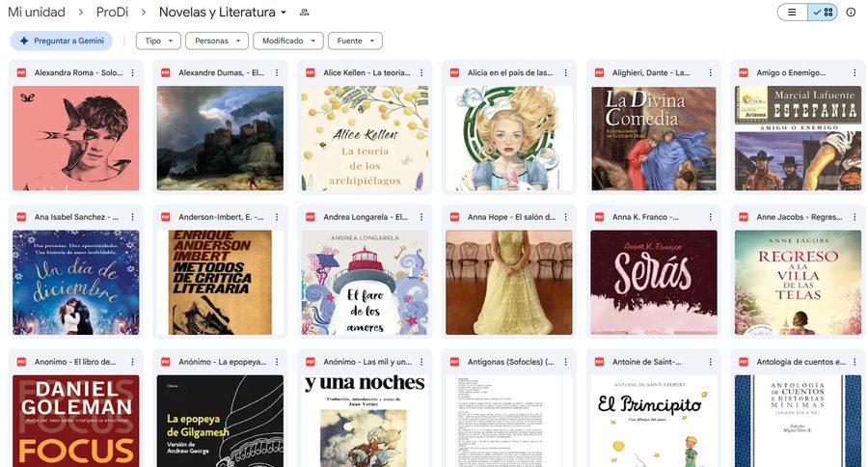Open Alice Kellen La teoría de los archipiélagos thumbnail
This screenshot has height=467, width=868.
tap(365, 139)
